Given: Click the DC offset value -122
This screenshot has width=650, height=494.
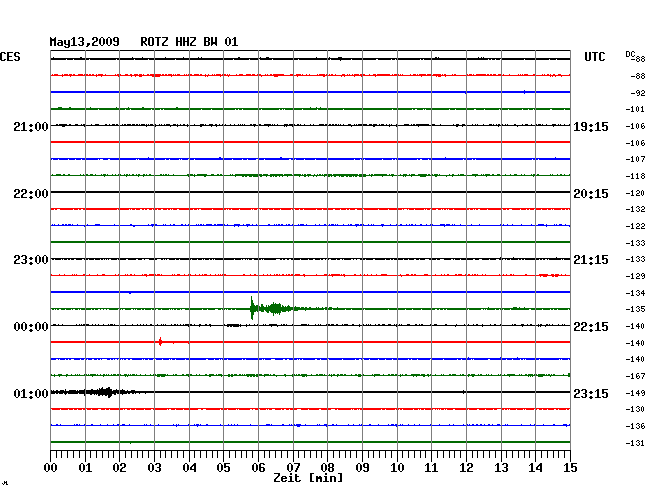Looking at the screenshot, I should 635,226.
